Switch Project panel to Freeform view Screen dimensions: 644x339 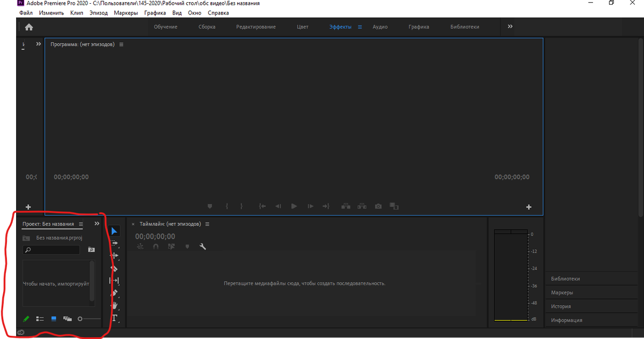68,319
